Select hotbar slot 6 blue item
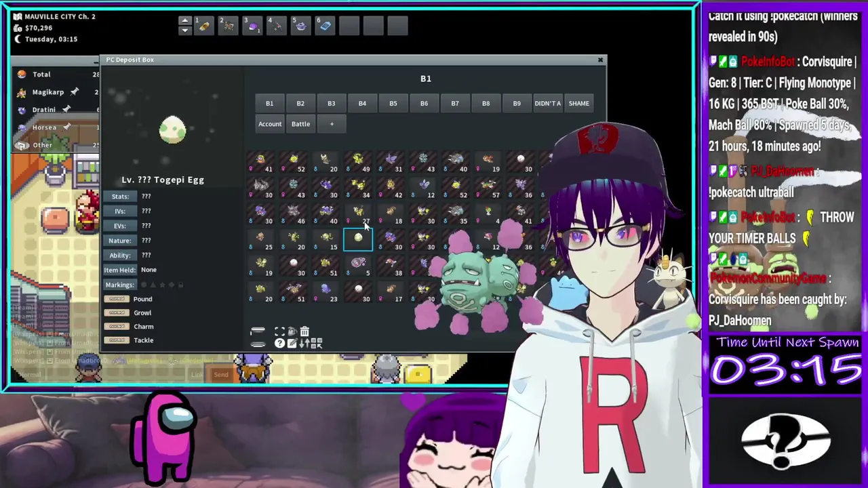Screen dimensions: 868x488 [x=325, y=26]
